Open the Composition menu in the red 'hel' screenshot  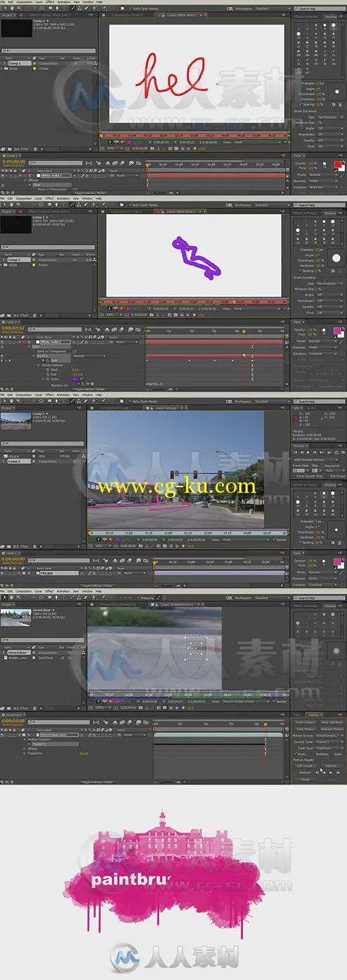[24, 3]
